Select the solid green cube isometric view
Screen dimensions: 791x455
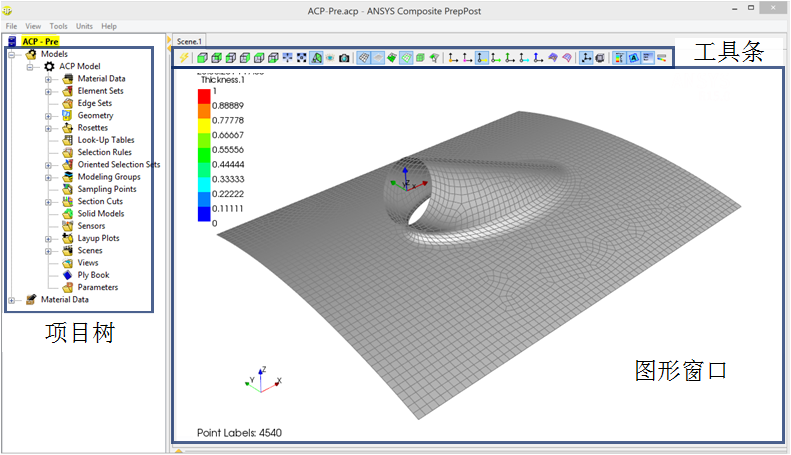(x=202, y=58)
